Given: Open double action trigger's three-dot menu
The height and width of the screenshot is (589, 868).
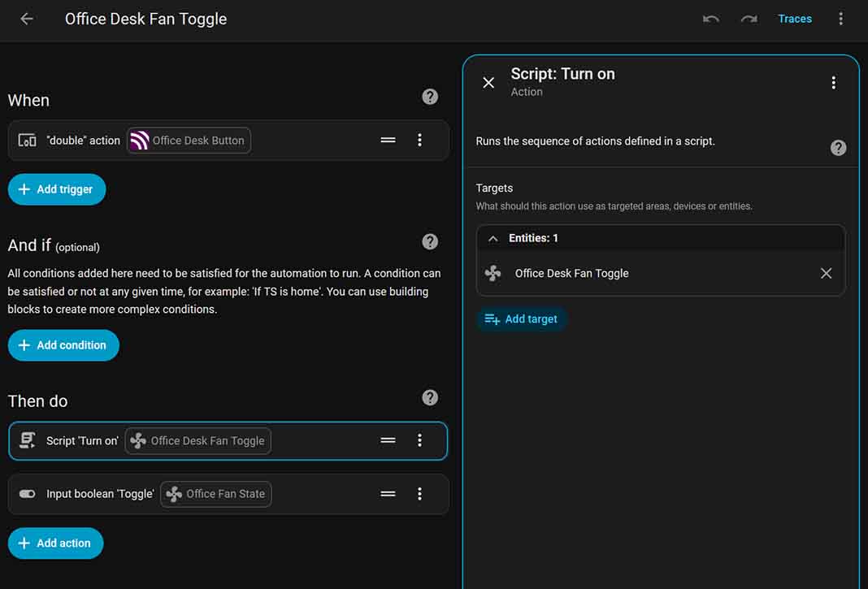Looking at the screenshot, I should coord(419,140).
